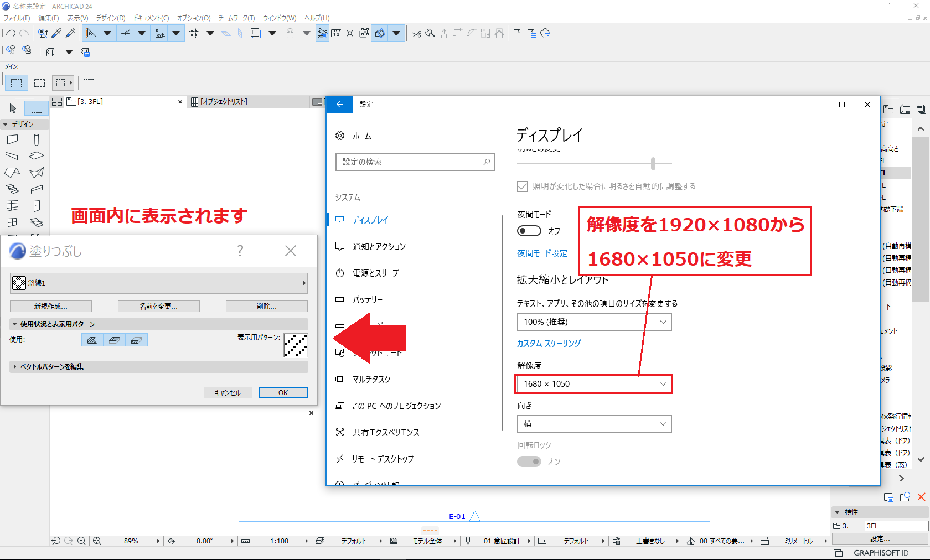
Task: Click the 表示用パターン pattern preview swatch
Action: coord(296,345)
